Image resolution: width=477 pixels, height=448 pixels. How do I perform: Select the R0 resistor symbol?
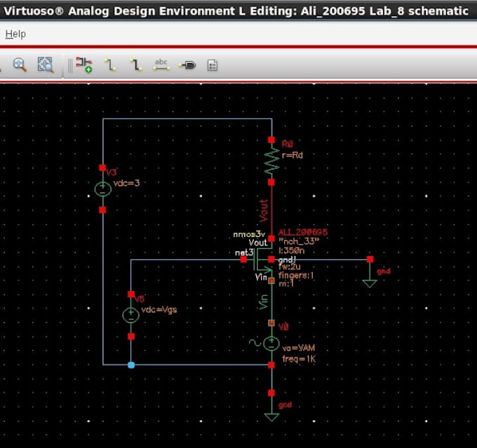click(271, 161)
